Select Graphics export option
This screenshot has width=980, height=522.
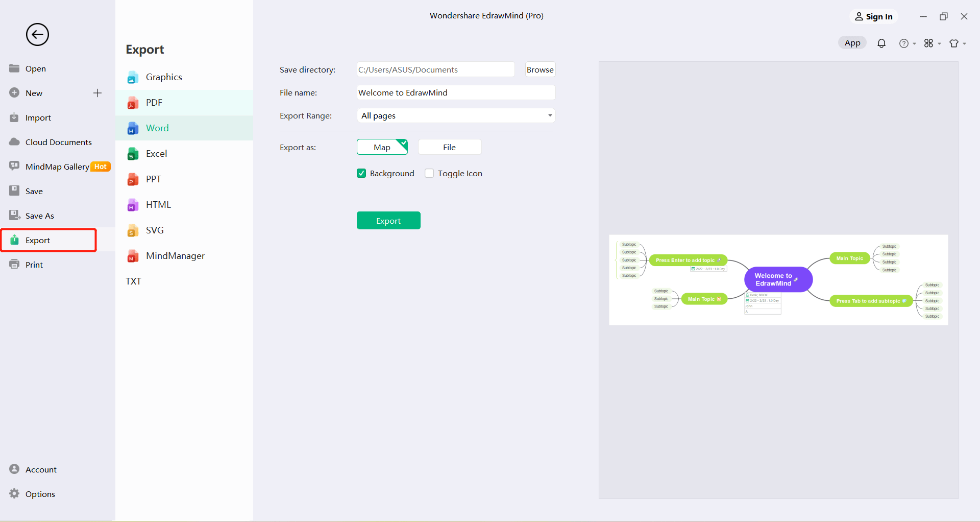(184, 77)
